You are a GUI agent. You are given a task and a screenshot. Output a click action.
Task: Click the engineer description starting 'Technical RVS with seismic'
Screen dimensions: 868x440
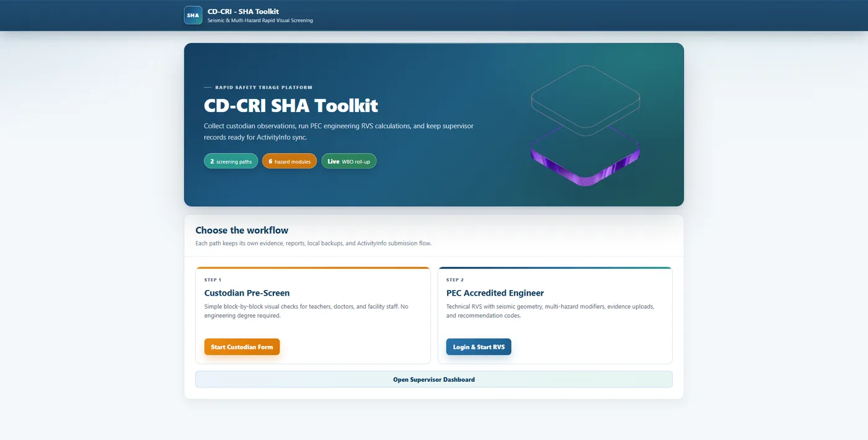[550, 311]
